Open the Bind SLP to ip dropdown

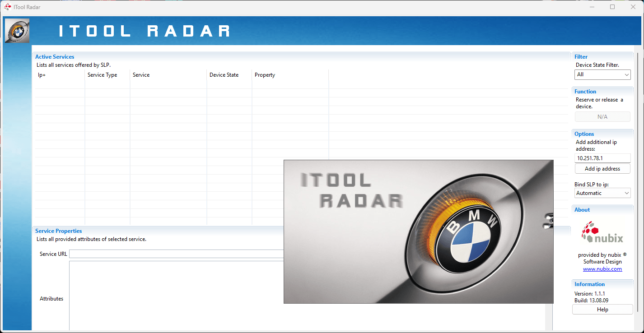point(602,193)
